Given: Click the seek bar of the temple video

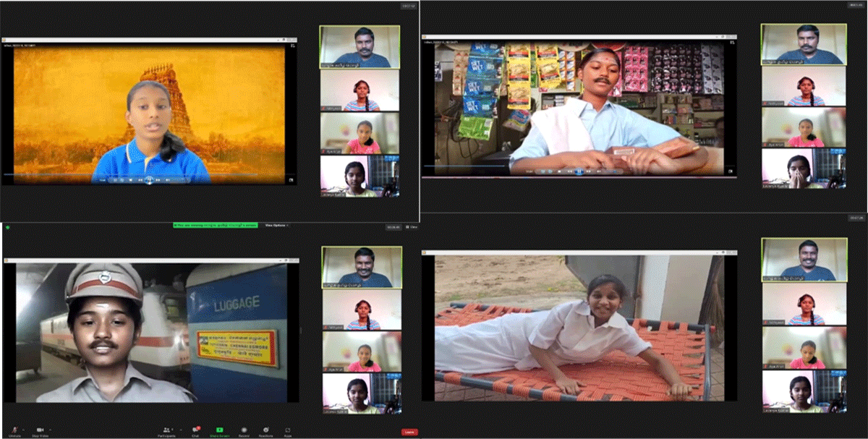Looking at the screenshot, I should click(x=145, y=174).
